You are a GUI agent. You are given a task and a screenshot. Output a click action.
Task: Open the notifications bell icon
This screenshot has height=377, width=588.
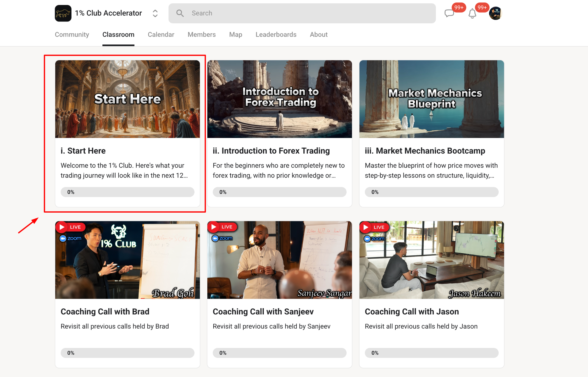pyautogui.click(x=472, y=14)
